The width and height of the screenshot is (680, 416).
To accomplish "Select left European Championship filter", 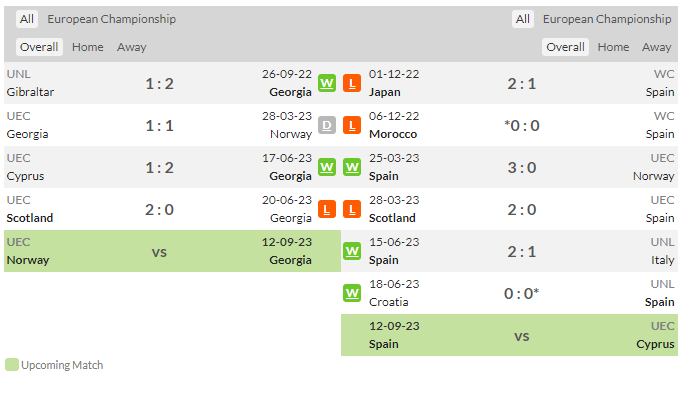I will 111,19.
